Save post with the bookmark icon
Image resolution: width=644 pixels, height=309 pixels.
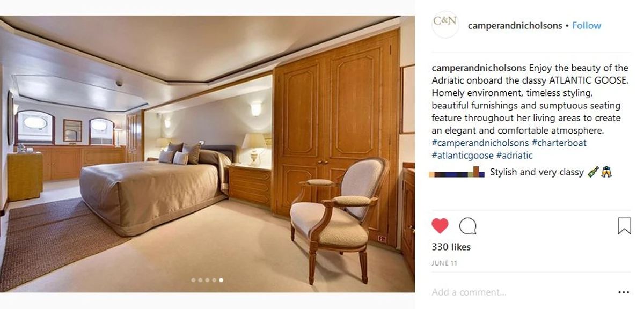click(624, 226)
